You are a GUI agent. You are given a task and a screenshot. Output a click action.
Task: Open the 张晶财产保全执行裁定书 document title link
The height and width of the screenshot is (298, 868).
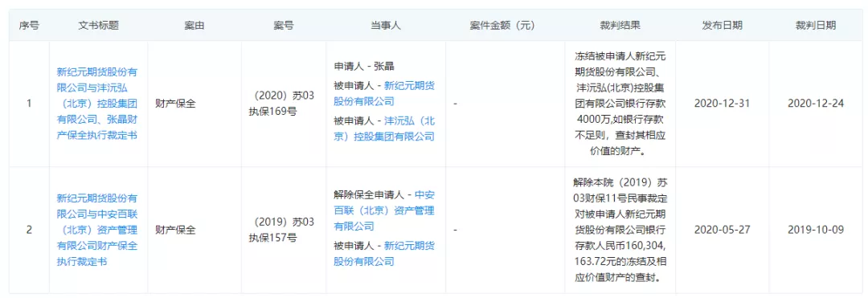coord(97,104)
